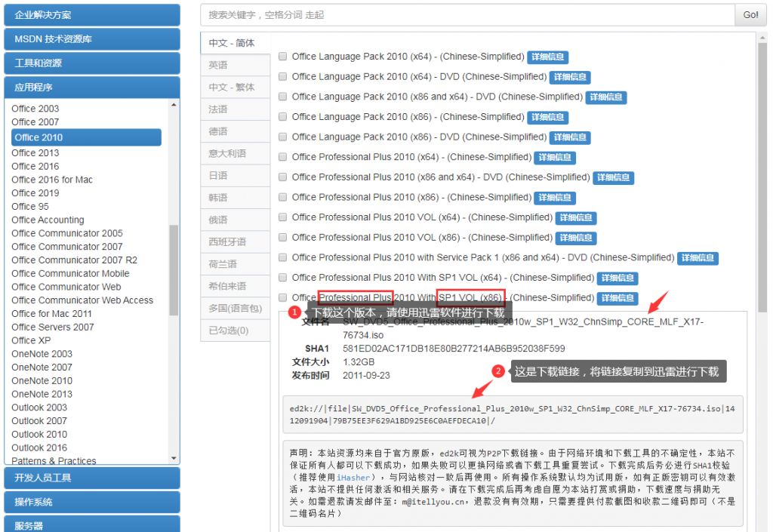Select Office 2019 in application list
The height and width of the screenshot is (532, 773).
click(x=35, y=193)
